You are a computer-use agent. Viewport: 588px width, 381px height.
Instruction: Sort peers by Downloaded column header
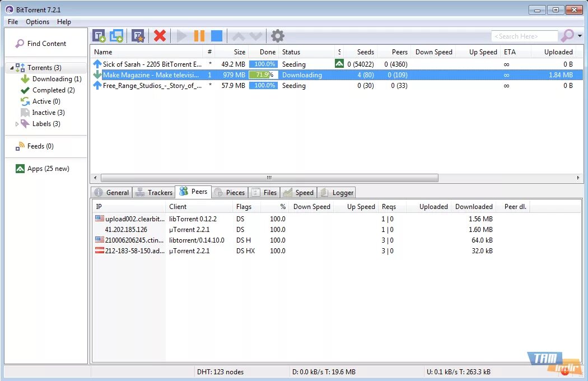point(473,207)
